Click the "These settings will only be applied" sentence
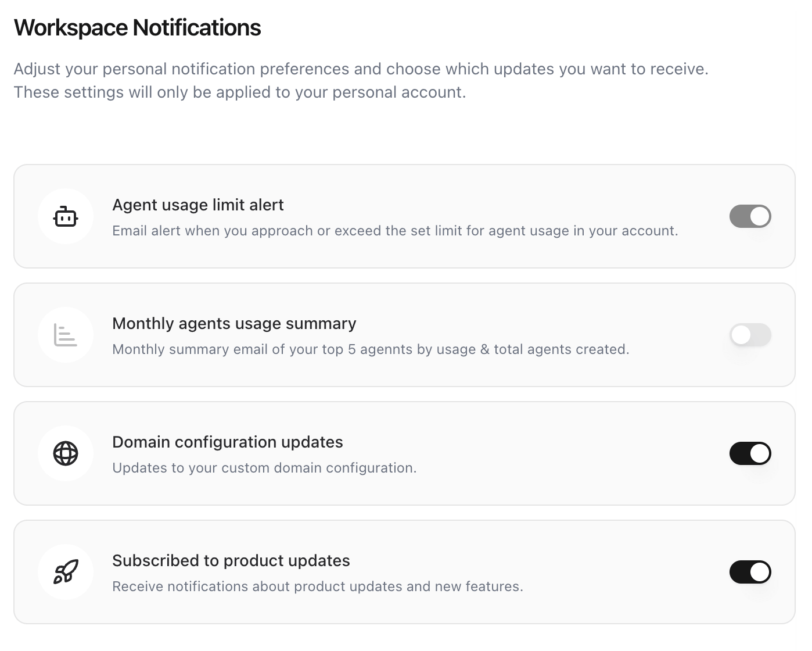The image size is (812, 651). (239, 92)
